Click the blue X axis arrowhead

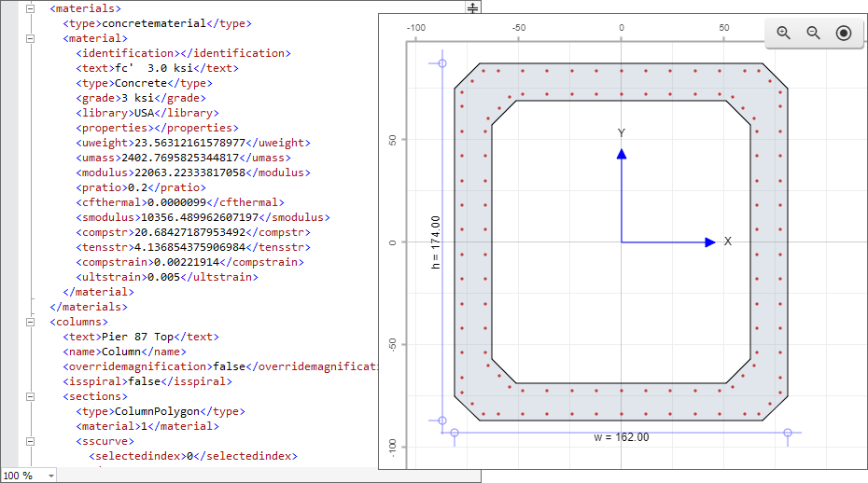pos(710,242)
